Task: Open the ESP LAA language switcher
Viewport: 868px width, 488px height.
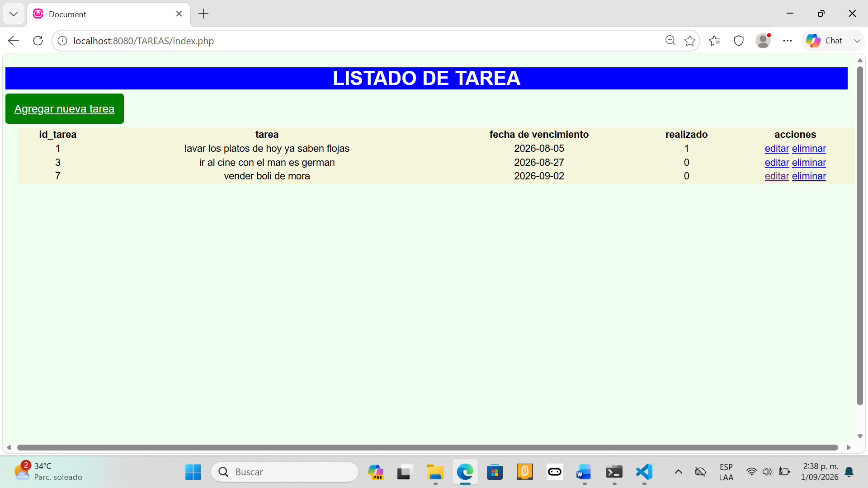Action: pos(726,472)
